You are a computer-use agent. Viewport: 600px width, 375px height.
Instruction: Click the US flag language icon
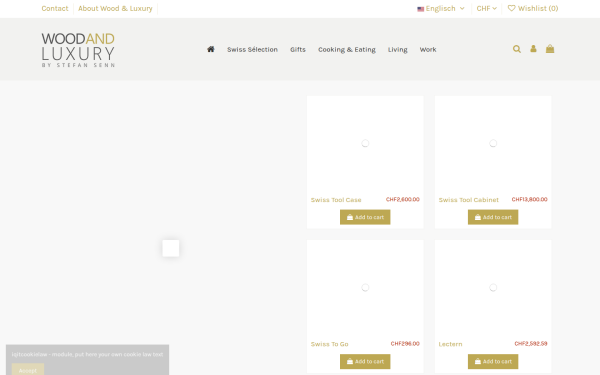pyautogui.click(x=421, y=9)
